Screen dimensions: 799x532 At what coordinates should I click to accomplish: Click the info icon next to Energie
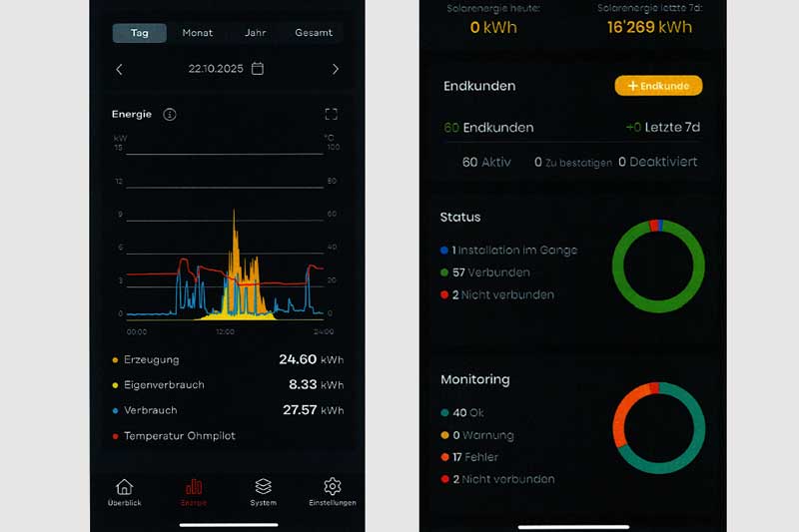[170, 115]
